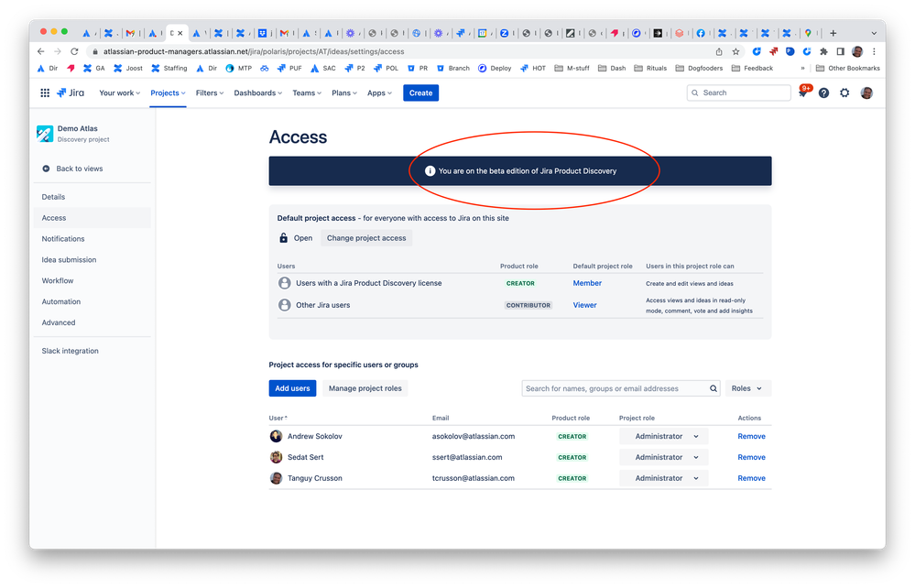This screenshot has height=588, width=915.
Task: Click the info icon in the beta banner
Action: click(x=430, y=171)
